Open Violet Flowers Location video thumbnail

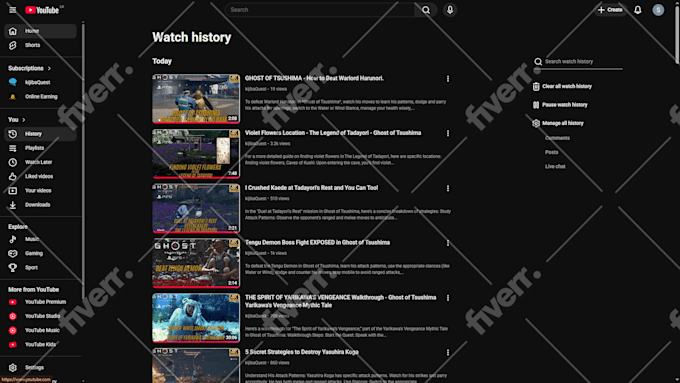tap(196, 154)
